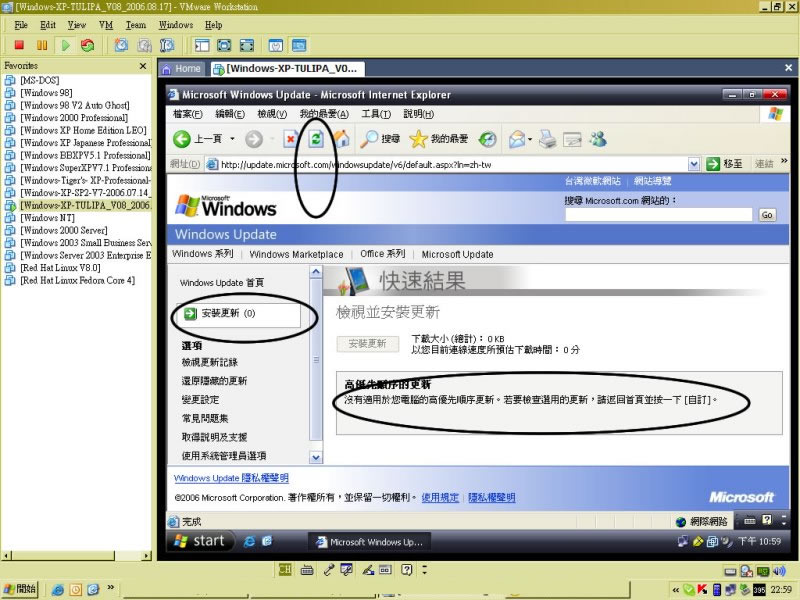Go back with IE 上一頁 button

[197, 139]
